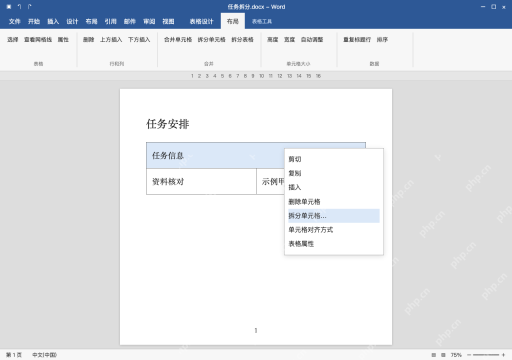Click the 中文(中国) language indicator
The height and width of the screenshot is (360, 512).
[44, 355]
